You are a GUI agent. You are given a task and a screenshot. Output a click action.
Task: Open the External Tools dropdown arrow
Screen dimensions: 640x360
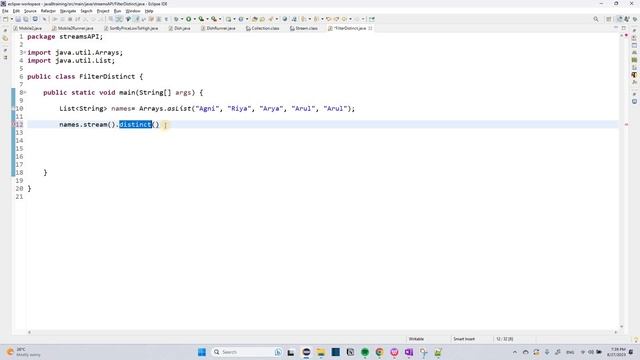(x=220, y=19)
